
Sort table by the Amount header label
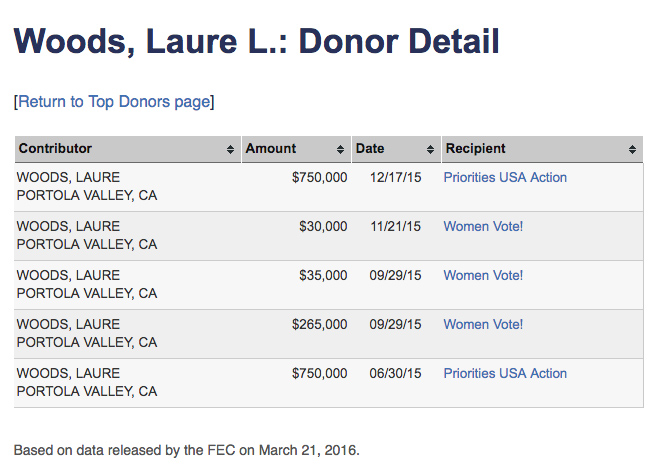[271, 149]
